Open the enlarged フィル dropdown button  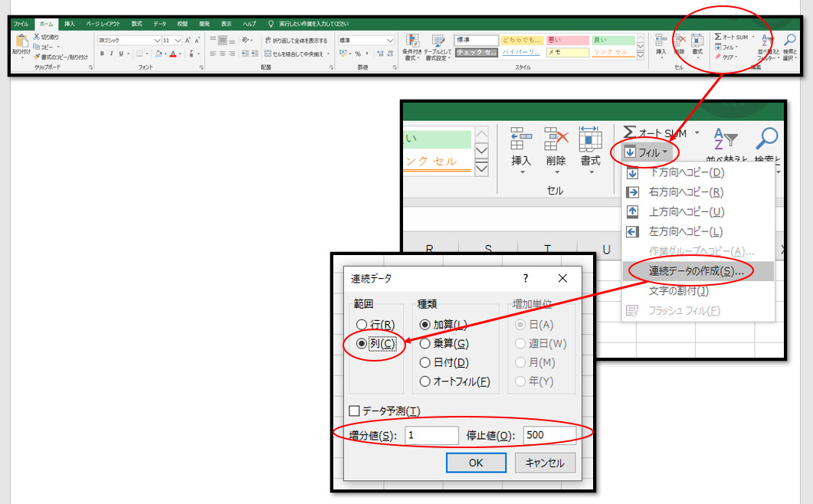click(647, 152)
